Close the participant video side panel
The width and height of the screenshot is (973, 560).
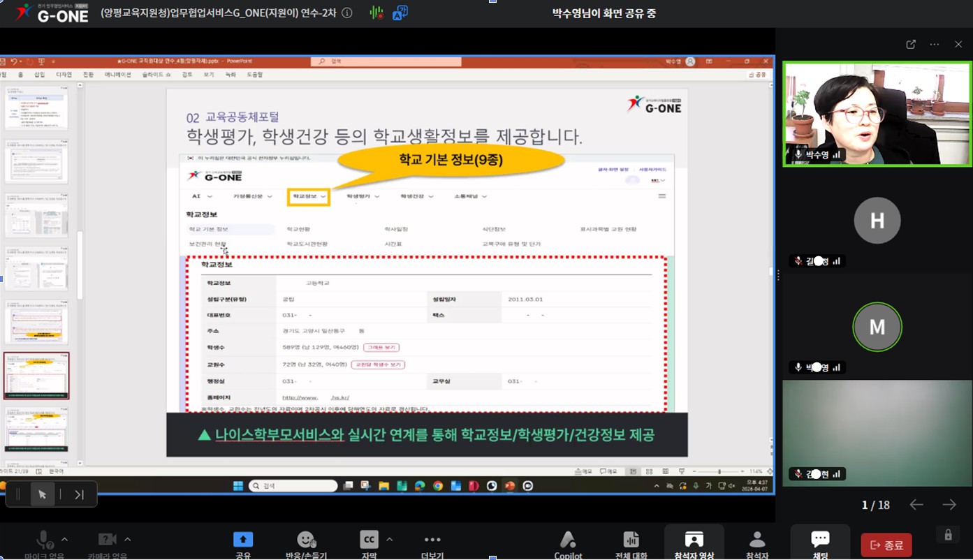(958, 44)
